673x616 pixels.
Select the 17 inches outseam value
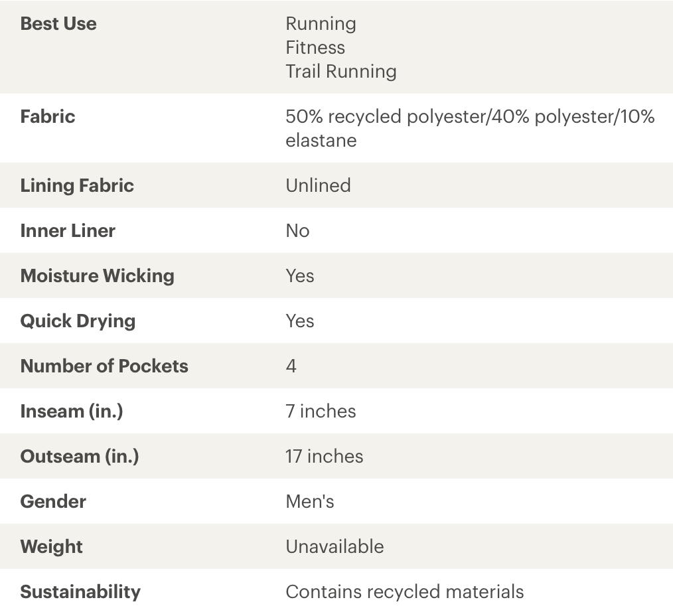pos(325,457)
